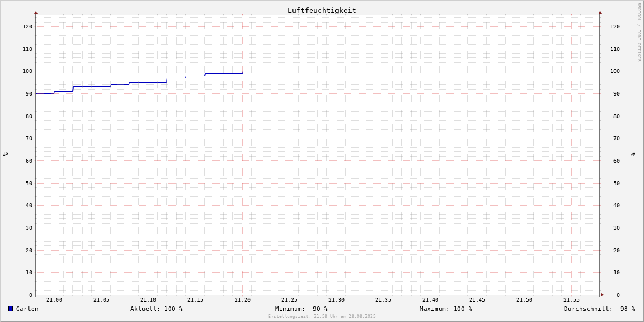Click the right axis 100 label

pos(615,71)
